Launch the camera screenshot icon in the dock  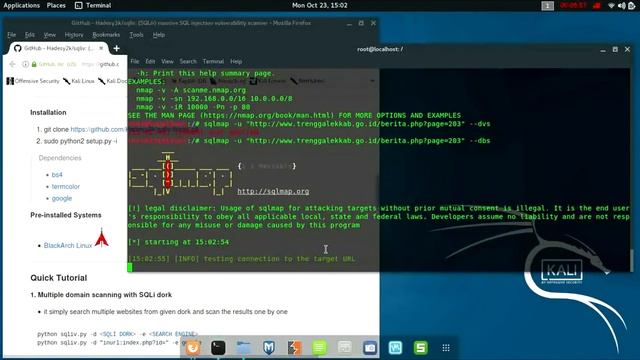[370, 348]
